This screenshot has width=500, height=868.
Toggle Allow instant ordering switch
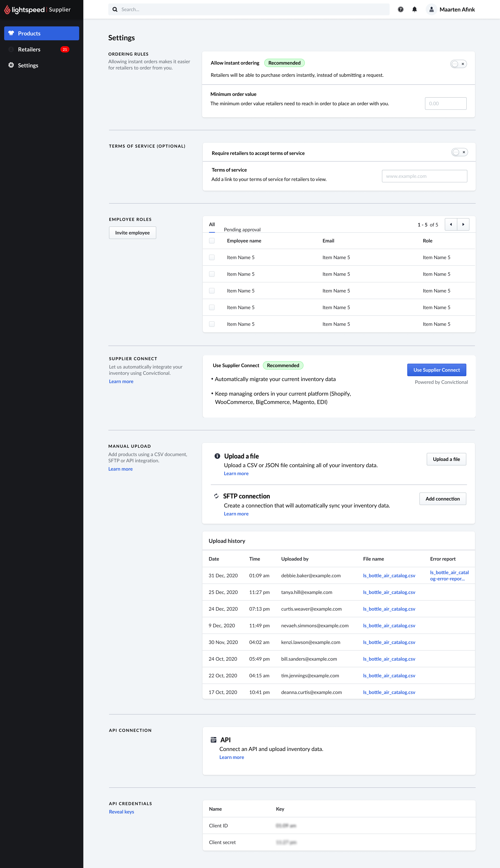[x=459, y=64]
